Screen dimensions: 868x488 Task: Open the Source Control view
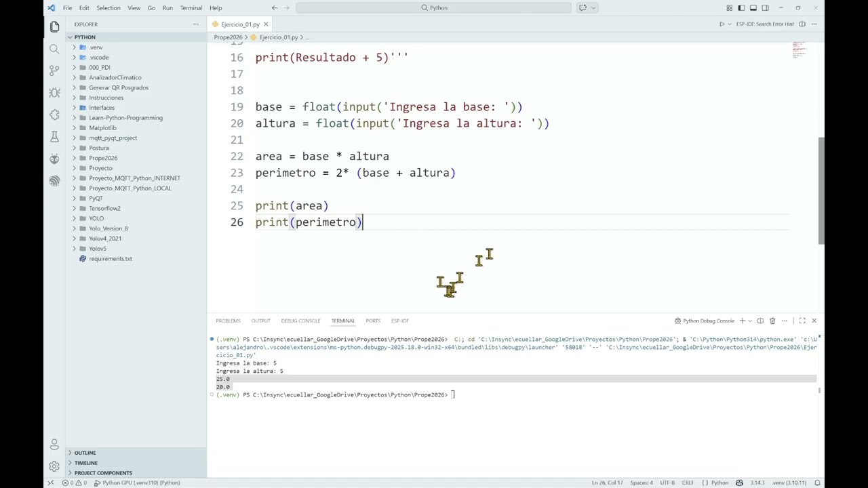point(54,70)
